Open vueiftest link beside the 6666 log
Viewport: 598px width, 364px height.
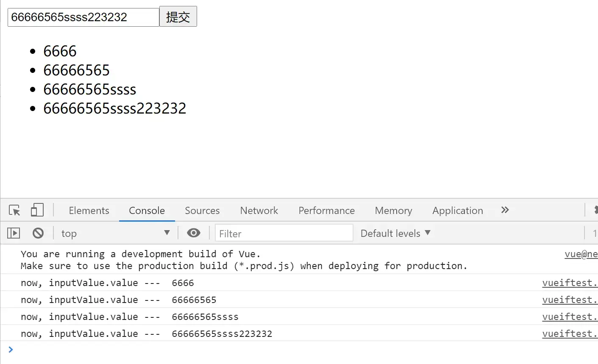tap(570, 283)
